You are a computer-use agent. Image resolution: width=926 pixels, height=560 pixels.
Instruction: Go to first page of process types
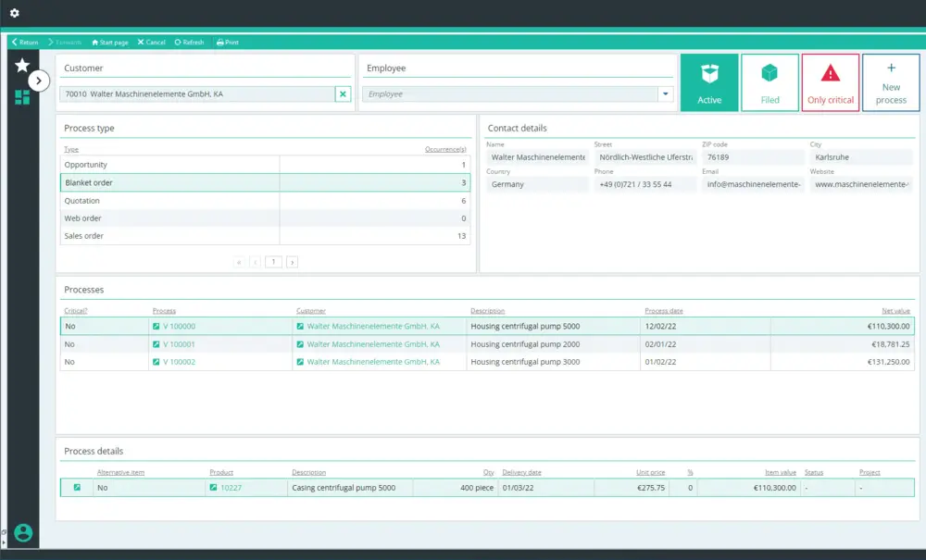click(x=239, y=262)
